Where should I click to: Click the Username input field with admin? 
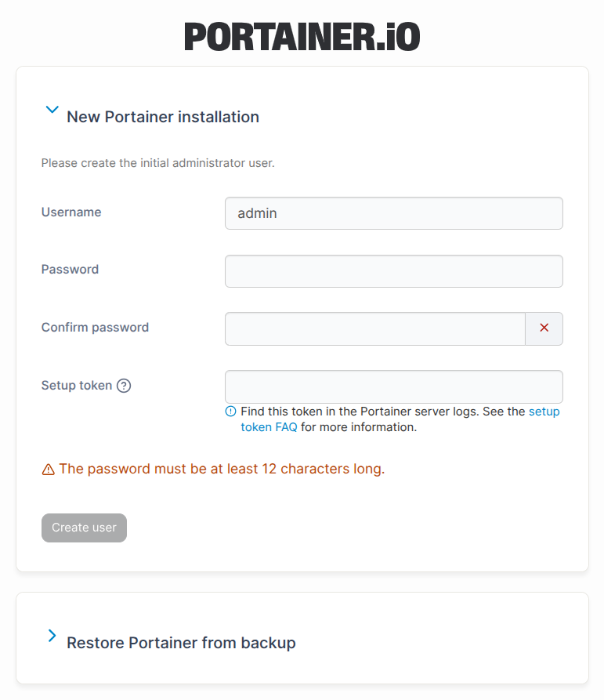[394, 213]
